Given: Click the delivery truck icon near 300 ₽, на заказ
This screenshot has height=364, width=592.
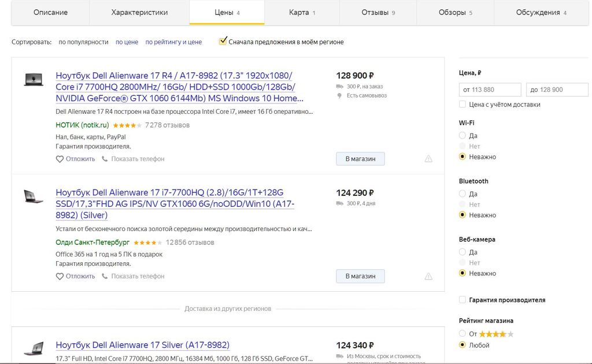Looking at the screenshot, I should pyautogui.click(x=339, y=87).
